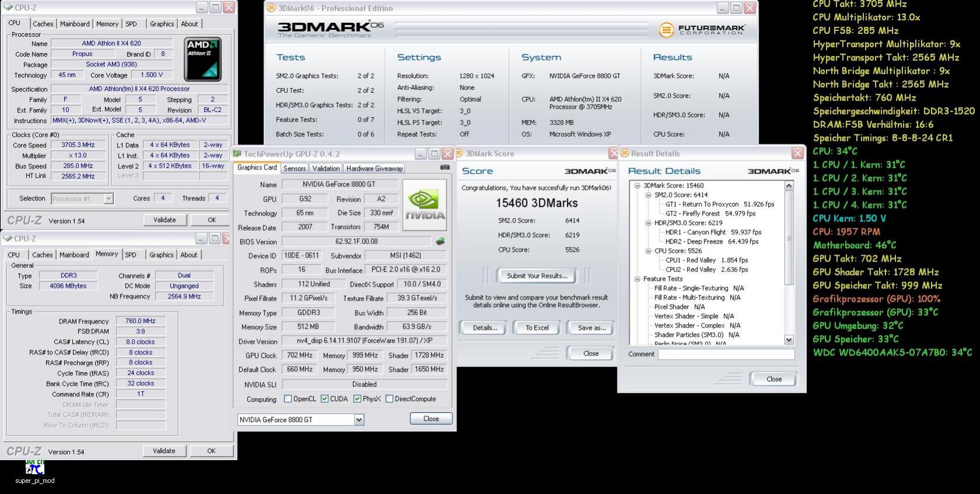This screenshot has width=980, height=494.
Task: Click Validate in the lower CPU-Z window
Action: click(x=164, y=451)
